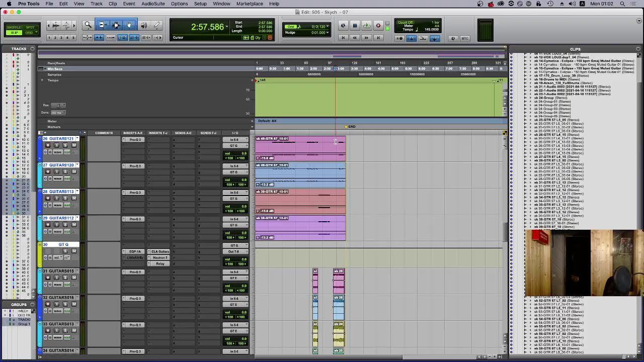Screen dimensions: 644x362
Task: Open the Clip menu
Action: (113, 4)
